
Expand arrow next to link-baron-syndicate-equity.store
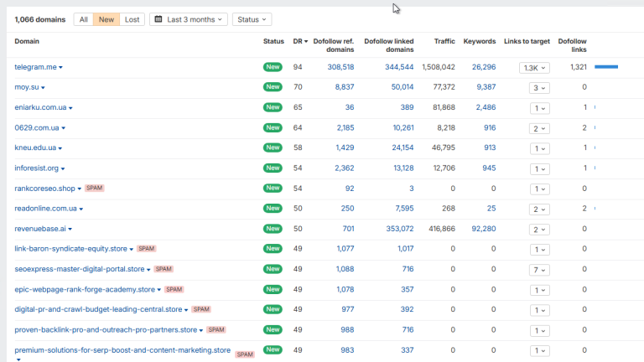pyautogui.click(x=132, y=249)
